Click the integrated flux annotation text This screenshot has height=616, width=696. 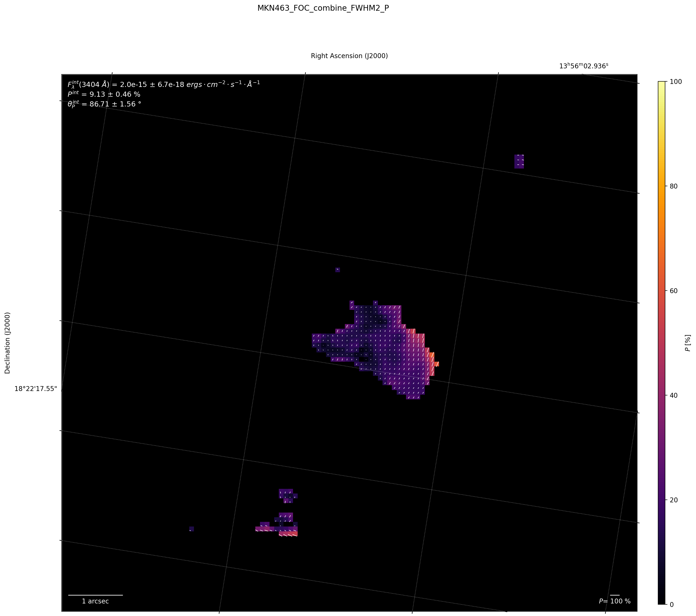[163, 84]
